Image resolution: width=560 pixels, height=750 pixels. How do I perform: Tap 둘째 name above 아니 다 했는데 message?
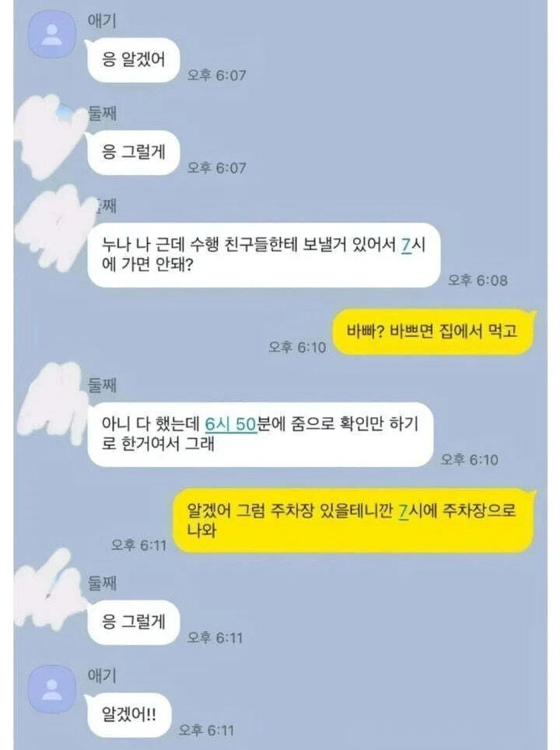coord(102,385)
